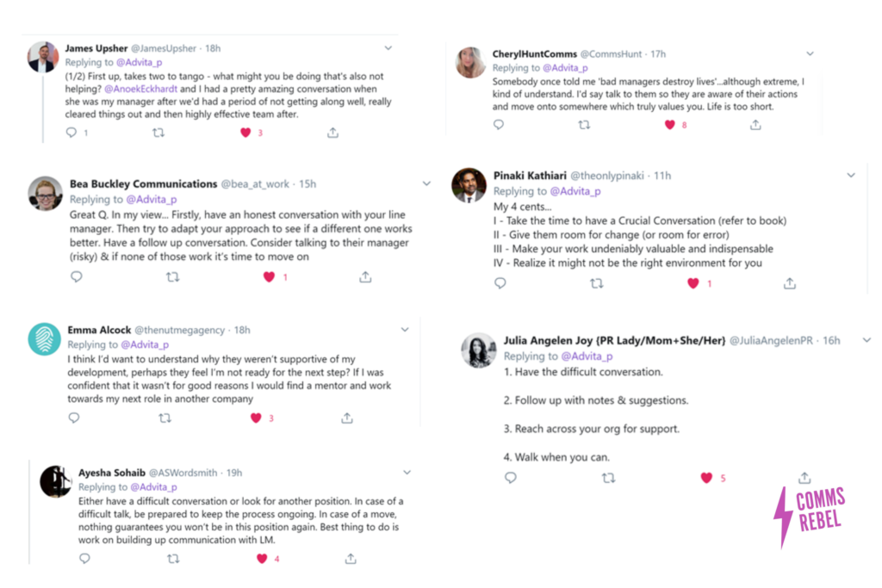
Task: Open the Ayesha Sohaib profile name
Action: pos(112,473)
